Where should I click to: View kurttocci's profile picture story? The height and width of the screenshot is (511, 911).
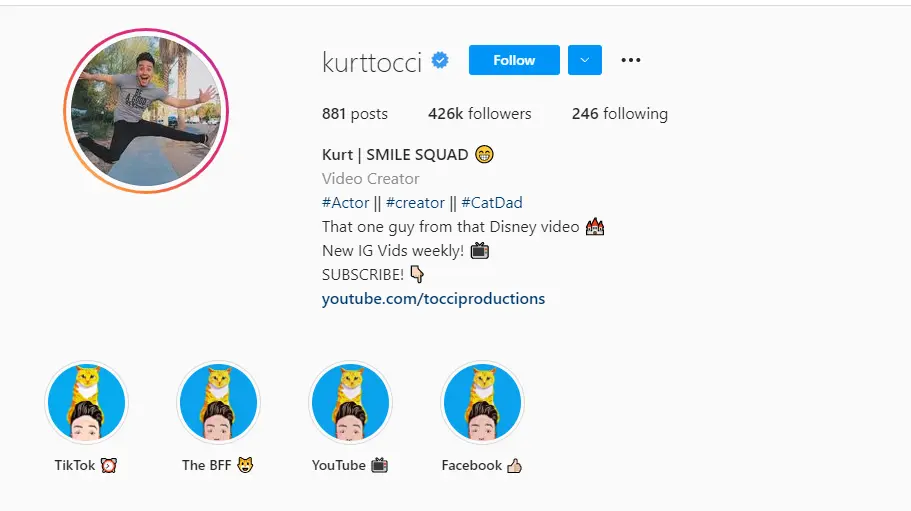point(146,111)
